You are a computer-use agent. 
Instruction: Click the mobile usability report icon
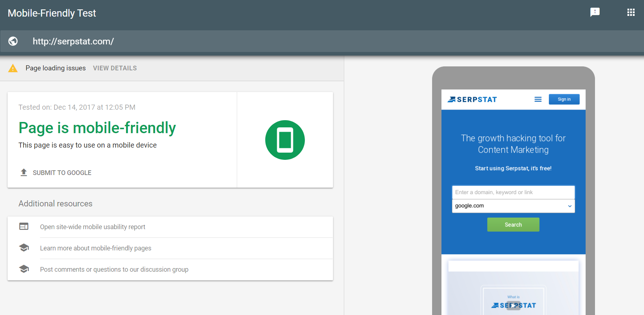coord(24,227)
